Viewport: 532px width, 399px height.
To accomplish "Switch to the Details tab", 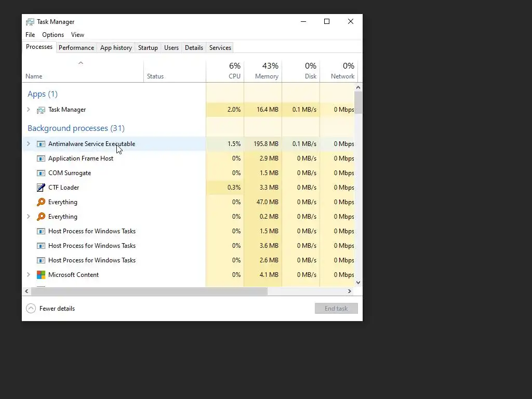I will tap(194, 48).
